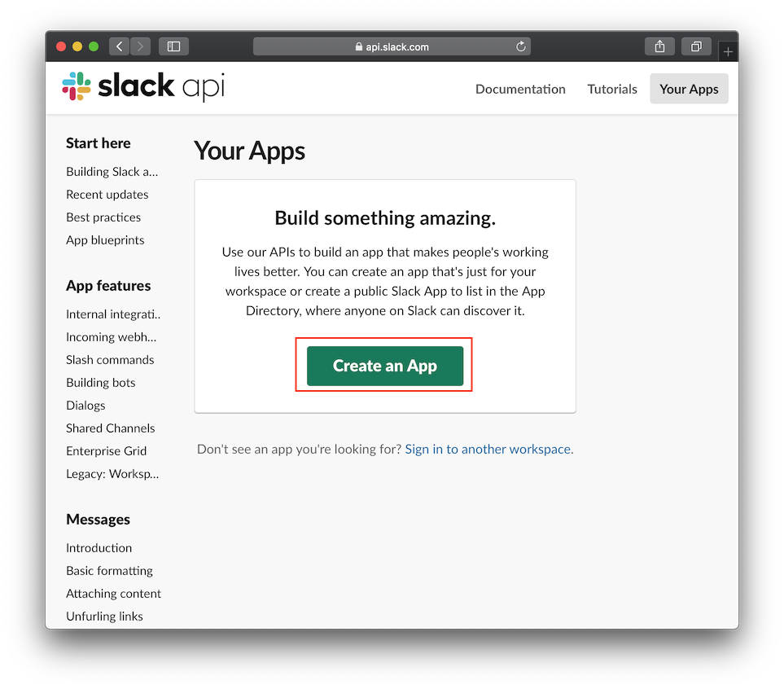This screenshot has width=784, height=689.
Task: Open Incoming webh... sidebar link
Action: (111, 337)
